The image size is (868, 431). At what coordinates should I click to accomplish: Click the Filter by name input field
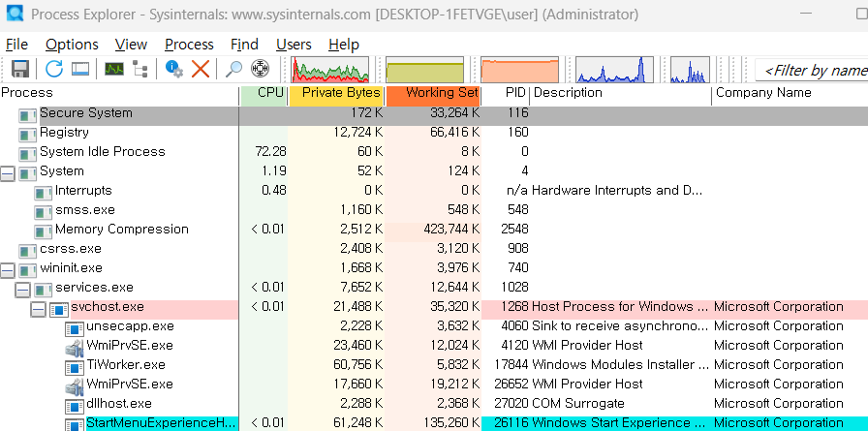[x=812, y=71]
